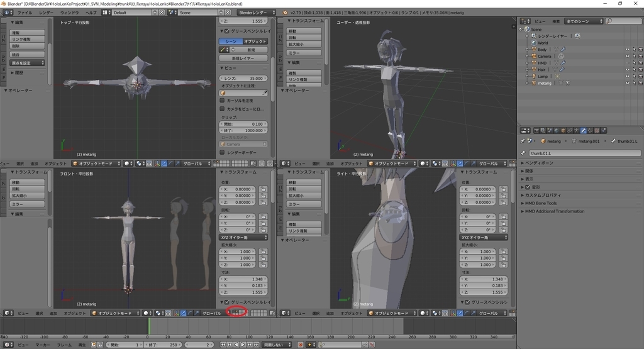Viewport: 644px width, 349px height.
Task: Click the clip 終了 1000.000 value field
Action: pyautogui.click(x=243, y=130)
